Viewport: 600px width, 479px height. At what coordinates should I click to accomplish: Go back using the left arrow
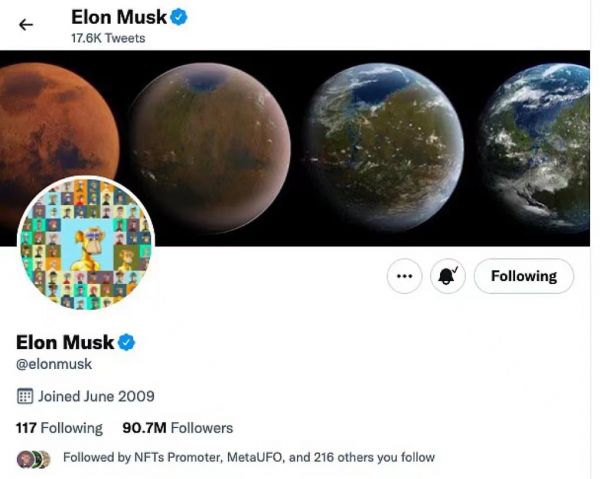(26, 25)
